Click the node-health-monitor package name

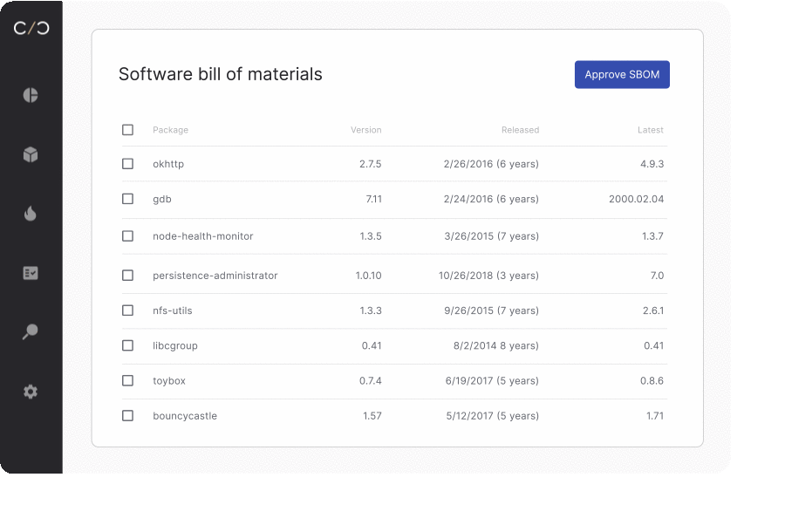[x=202, y=236]
